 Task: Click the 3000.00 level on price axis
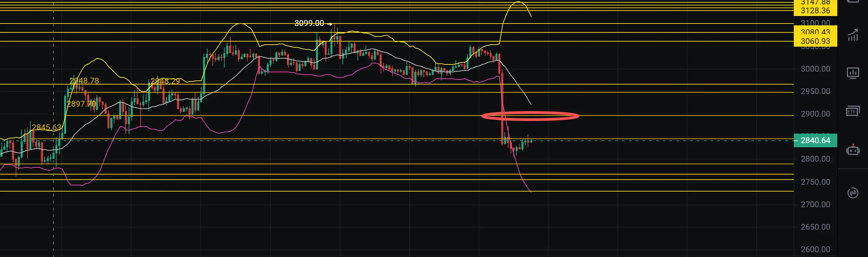[x=815, y=69]
